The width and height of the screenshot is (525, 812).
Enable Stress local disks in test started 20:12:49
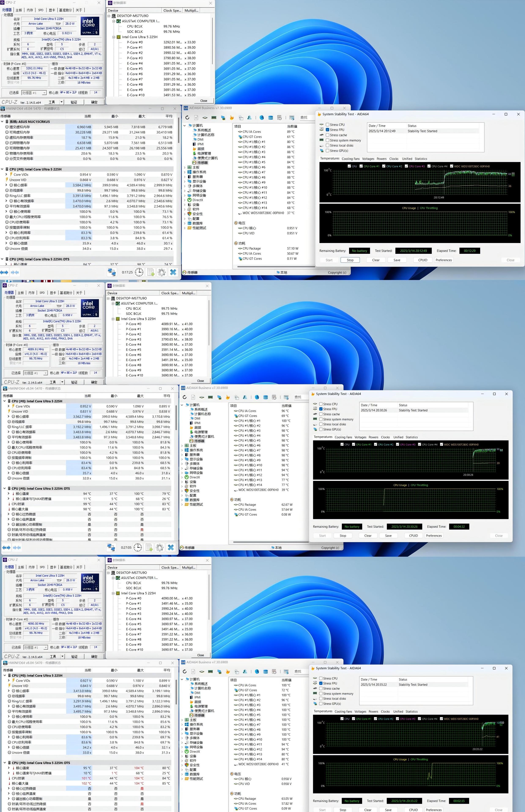pyautogui.click(x=328, y=145)
